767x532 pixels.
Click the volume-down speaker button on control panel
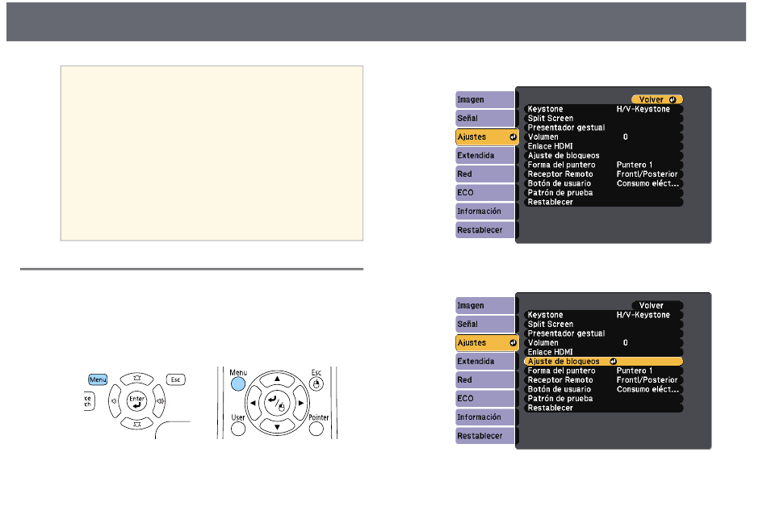(115, 401)
